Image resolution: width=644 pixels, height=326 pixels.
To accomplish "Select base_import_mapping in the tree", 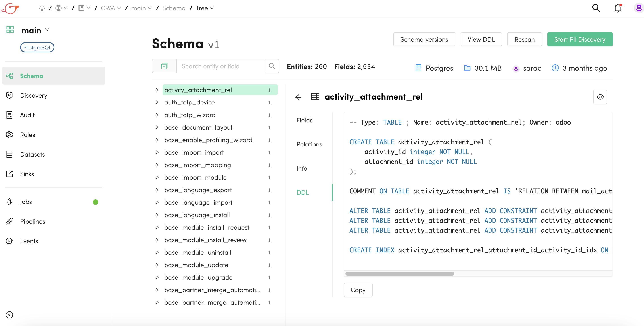I will click(197, 165).
